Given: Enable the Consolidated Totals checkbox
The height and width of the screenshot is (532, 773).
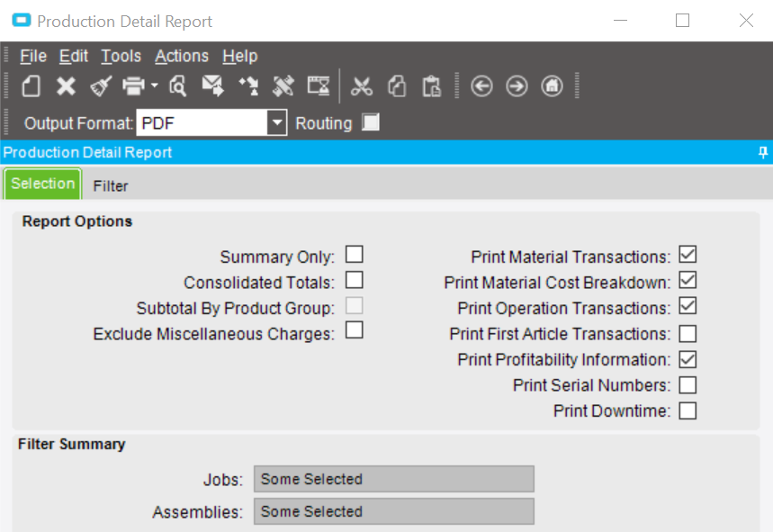Looking at the screenshot, I should click(x=354, y=281).
